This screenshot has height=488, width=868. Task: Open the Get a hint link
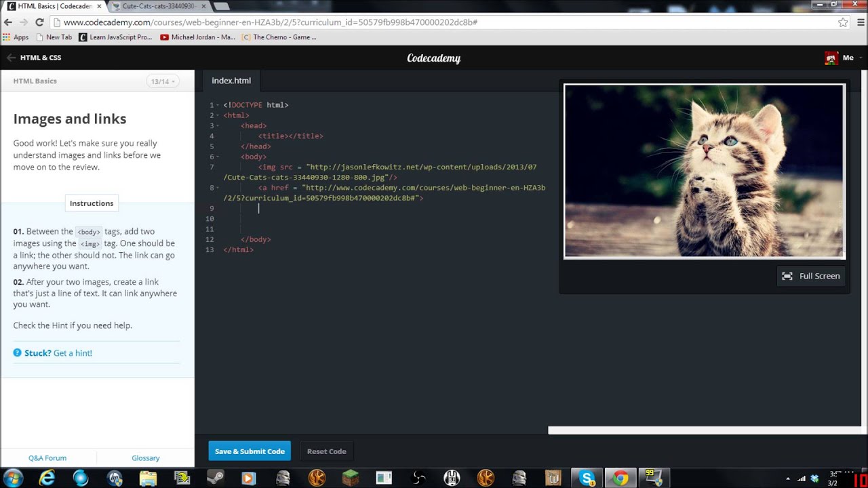click(73, 353)
